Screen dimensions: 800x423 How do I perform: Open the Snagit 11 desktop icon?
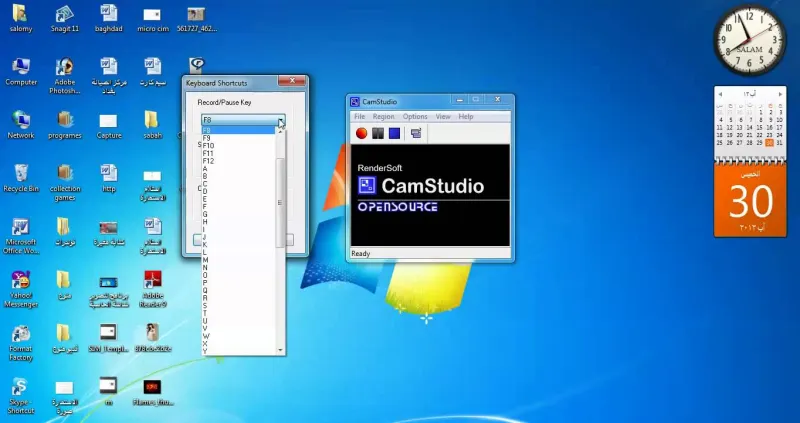click(63, 16)
